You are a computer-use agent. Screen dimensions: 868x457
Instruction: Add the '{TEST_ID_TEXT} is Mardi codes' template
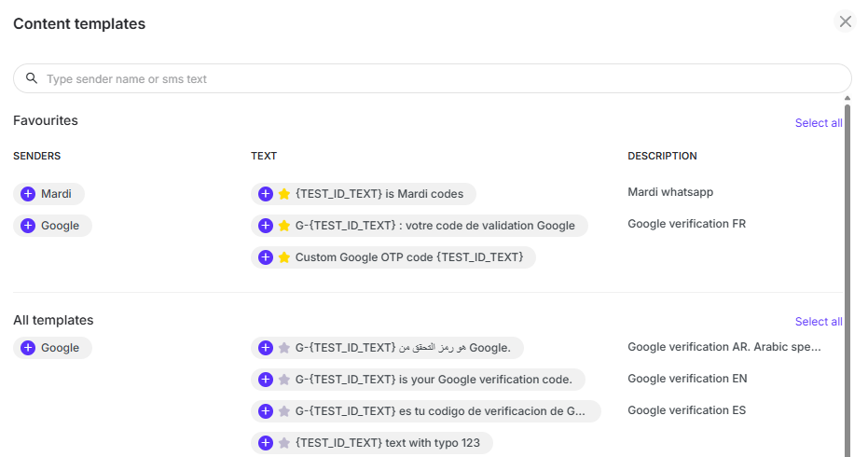[266, 194]
